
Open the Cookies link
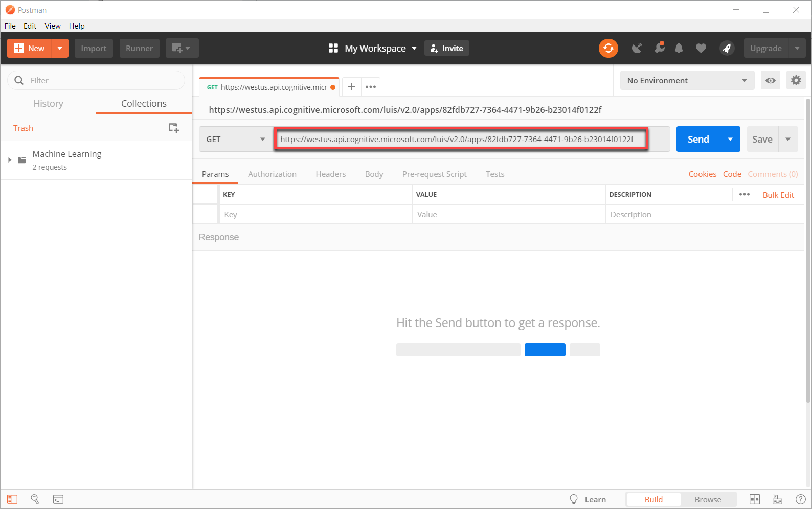tap(703, 174)
